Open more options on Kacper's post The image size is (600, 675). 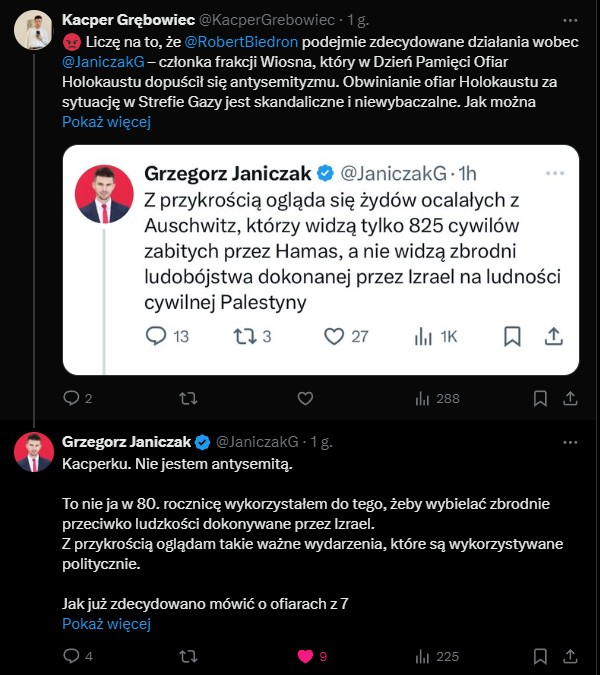(x=569, y=18)
